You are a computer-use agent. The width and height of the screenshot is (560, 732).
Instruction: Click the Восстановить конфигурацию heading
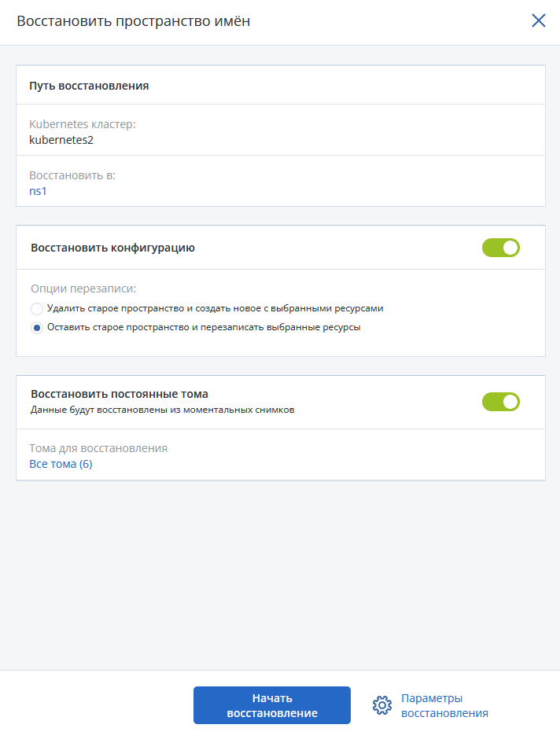(112, 248)
